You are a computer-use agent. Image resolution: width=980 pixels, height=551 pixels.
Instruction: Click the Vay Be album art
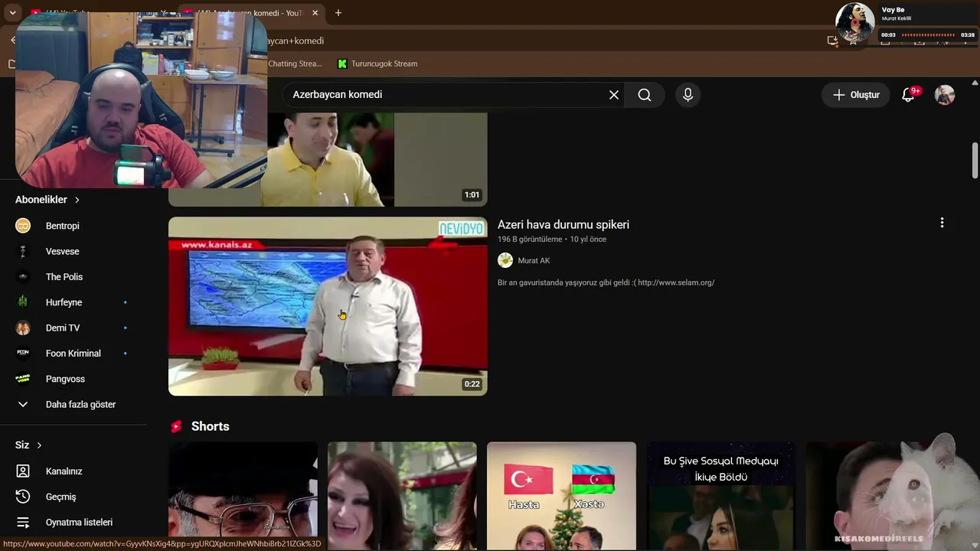(855, 21)
